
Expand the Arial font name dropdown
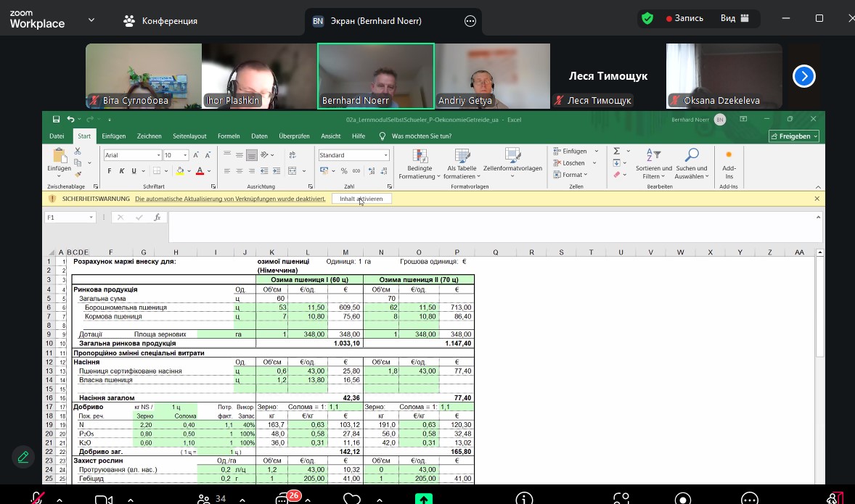[x=158, y=155]
